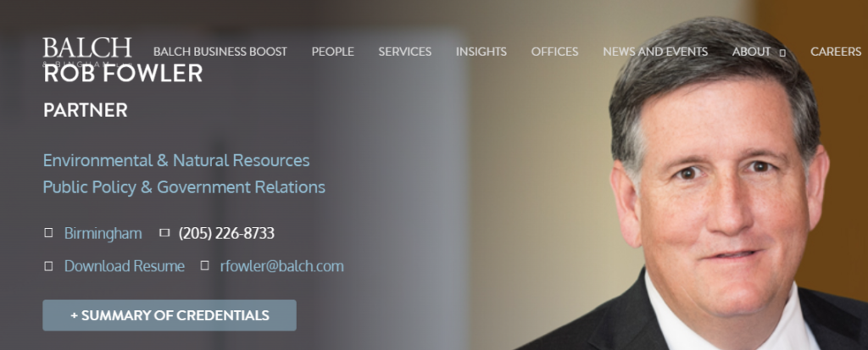Open the Insights navigation item
Image resolution: width=868 pixels, height=350 pixels.
point(481,52)
